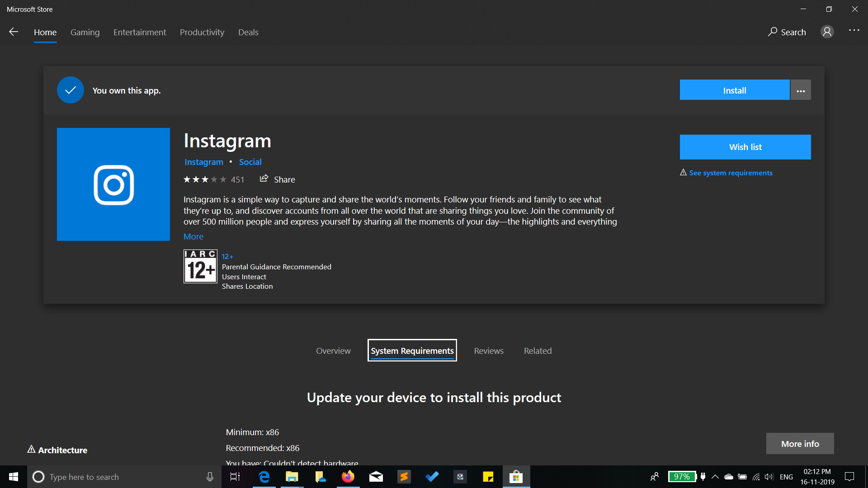Open the Wi-Fi network tray icon
This screenshot has width=868, height=488.
coord(756,477)
